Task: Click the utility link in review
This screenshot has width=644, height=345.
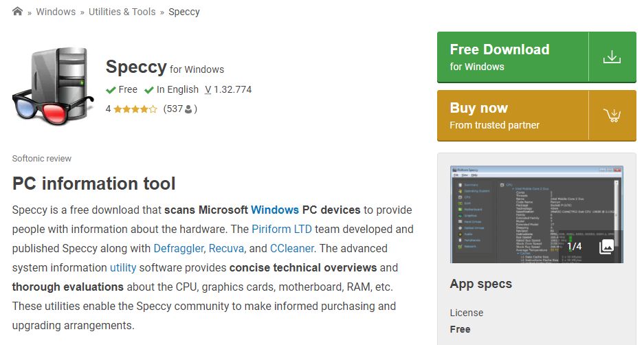Action: (123, 267)
